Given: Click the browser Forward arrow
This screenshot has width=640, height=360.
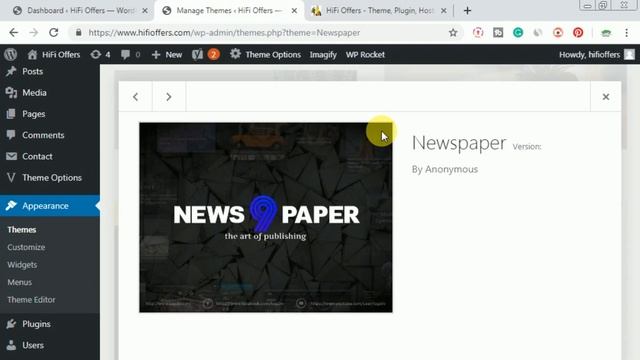Looking at the screenshot, I should click(33, 33).
